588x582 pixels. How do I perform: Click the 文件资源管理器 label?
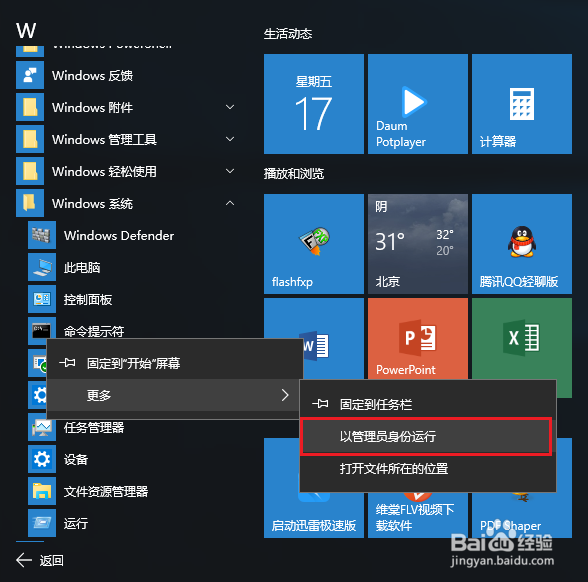point(106,491)
